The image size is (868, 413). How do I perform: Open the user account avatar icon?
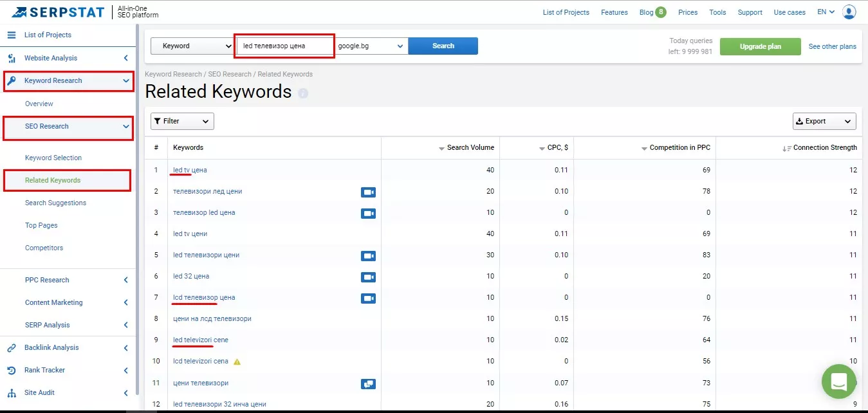849,12
